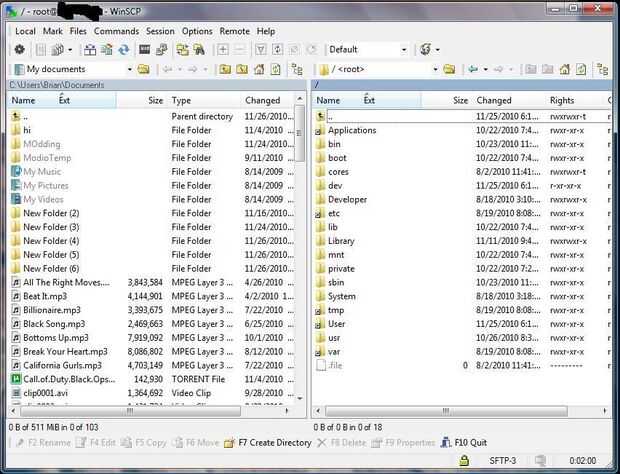Open remote folder browse icon next to root
620x474 pixels.
pyautogui.click(x=449, y=70)
